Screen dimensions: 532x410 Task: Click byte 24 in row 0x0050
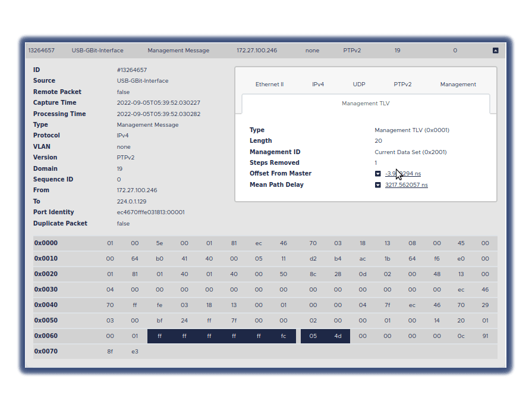184,321
